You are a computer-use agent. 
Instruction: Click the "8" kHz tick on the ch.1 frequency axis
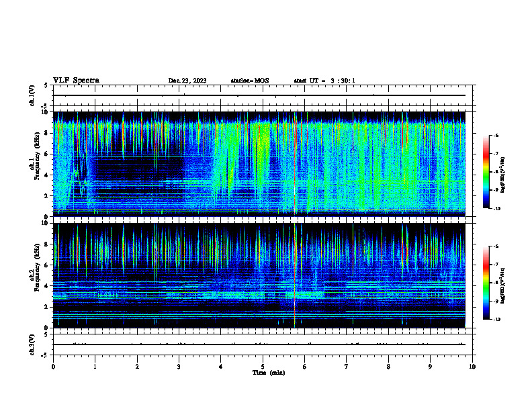click(47, 133)
